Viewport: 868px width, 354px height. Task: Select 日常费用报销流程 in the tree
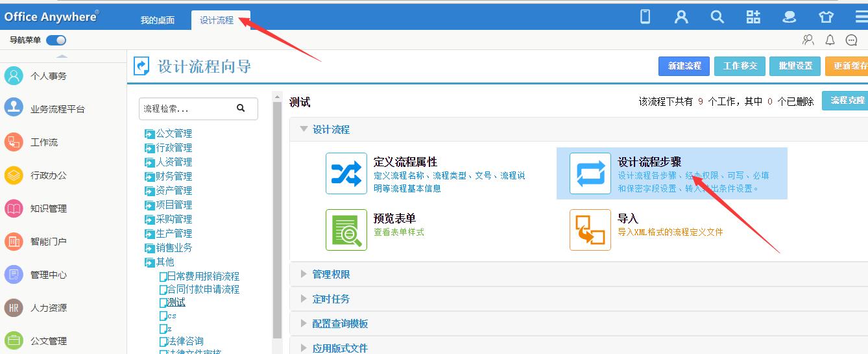click(x=203, y=276)
